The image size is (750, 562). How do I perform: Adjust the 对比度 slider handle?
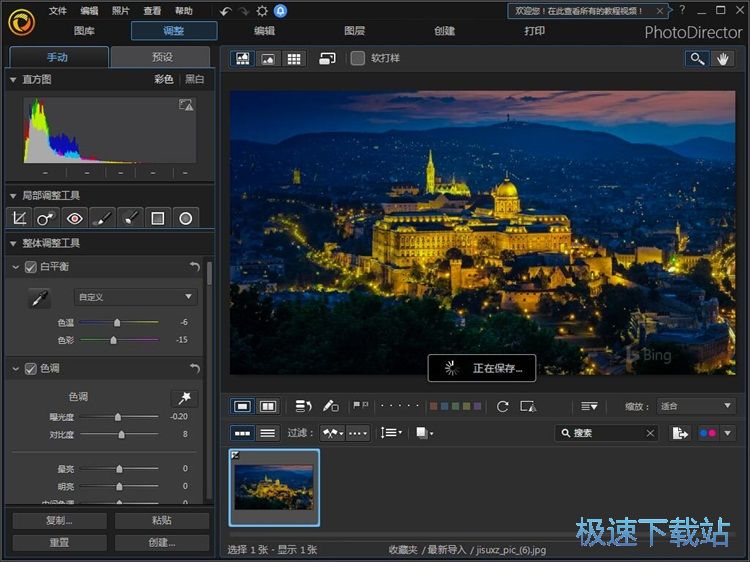(x=121, y=434)
